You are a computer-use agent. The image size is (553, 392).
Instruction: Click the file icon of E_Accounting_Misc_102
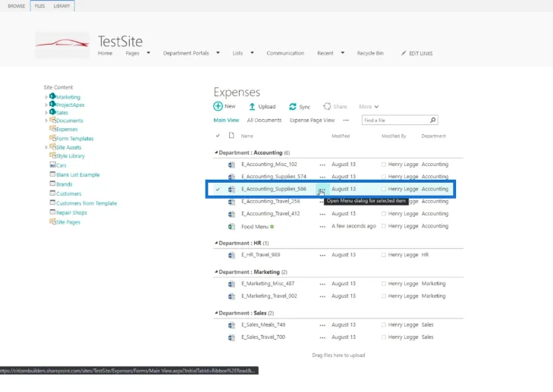231,165
